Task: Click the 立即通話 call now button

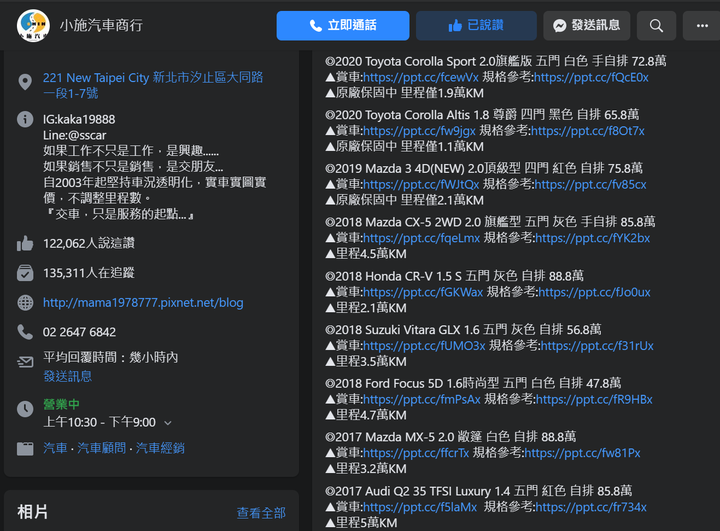Action: (343, 26)
